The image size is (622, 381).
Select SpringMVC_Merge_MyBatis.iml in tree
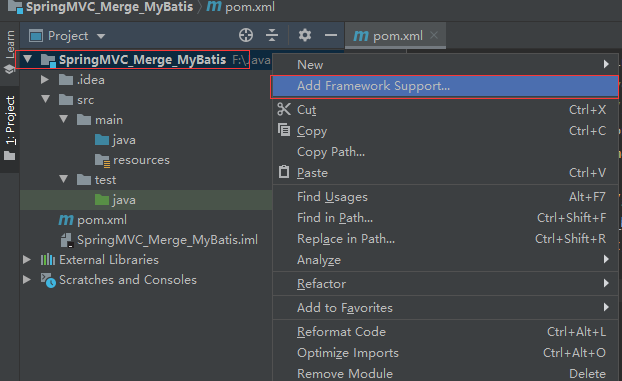coord(167,240)
